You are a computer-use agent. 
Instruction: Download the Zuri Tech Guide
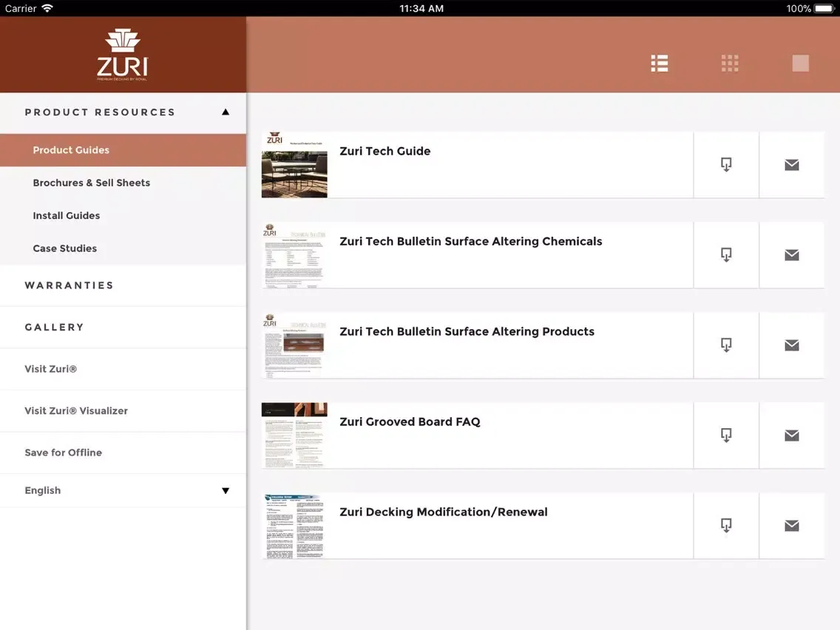click(x=726, y=164)
